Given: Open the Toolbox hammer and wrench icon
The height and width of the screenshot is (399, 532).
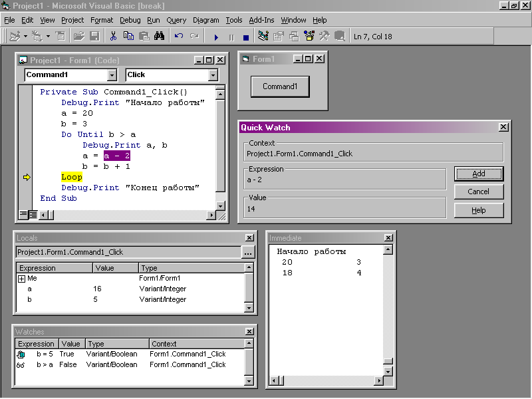Looking at the screenshot, I should [x=324, y=36].
